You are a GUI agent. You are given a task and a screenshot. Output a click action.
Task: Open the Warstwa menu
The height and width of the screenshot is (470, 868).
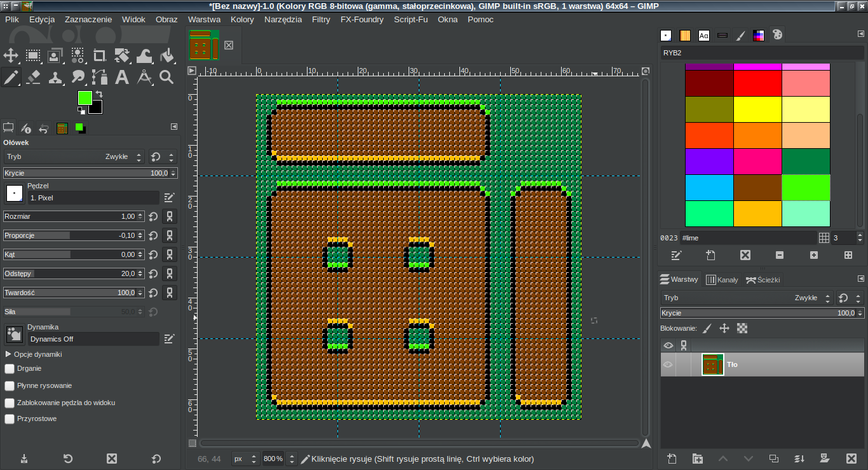pyautogui.click(x=204, y=19)
